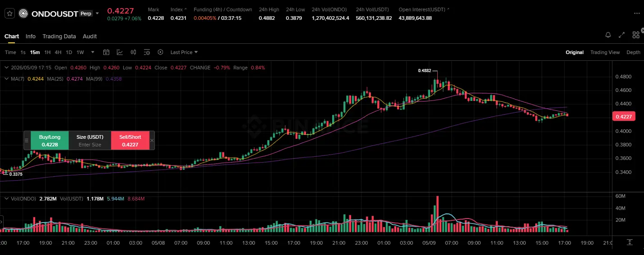Open price alerts via bell icon
644x255 pixels.
(608, 35)
